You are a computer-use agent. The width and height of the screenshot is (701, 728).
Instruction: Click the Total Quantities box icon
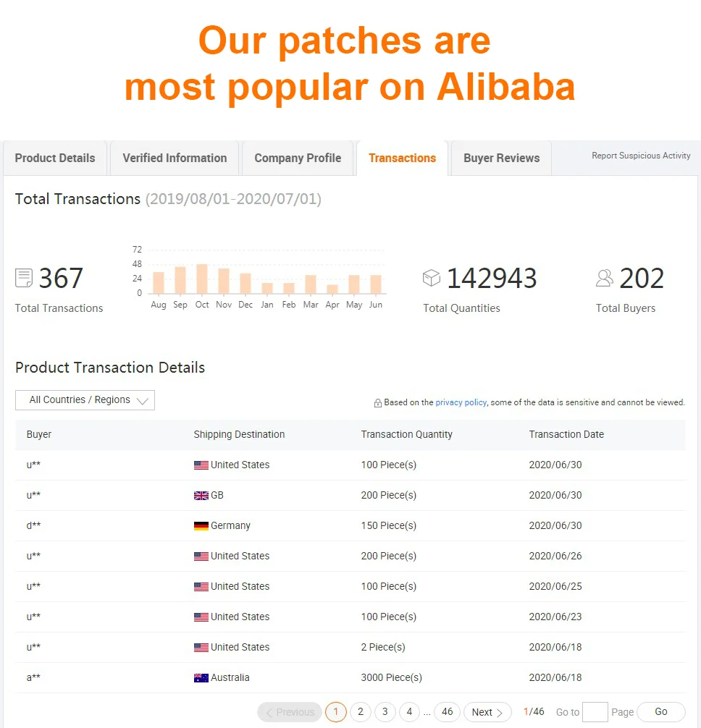click(432, 278)
